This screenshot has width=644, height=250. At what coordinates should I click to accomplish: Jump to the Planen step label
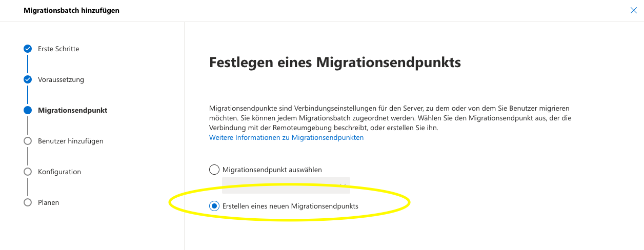[49, 202]
